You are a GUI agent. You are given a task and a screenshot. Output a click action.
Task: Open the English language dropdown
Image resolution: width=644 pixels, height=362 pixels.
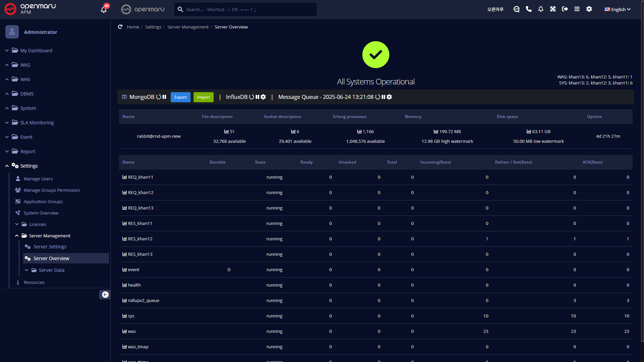tap(618, 9)
